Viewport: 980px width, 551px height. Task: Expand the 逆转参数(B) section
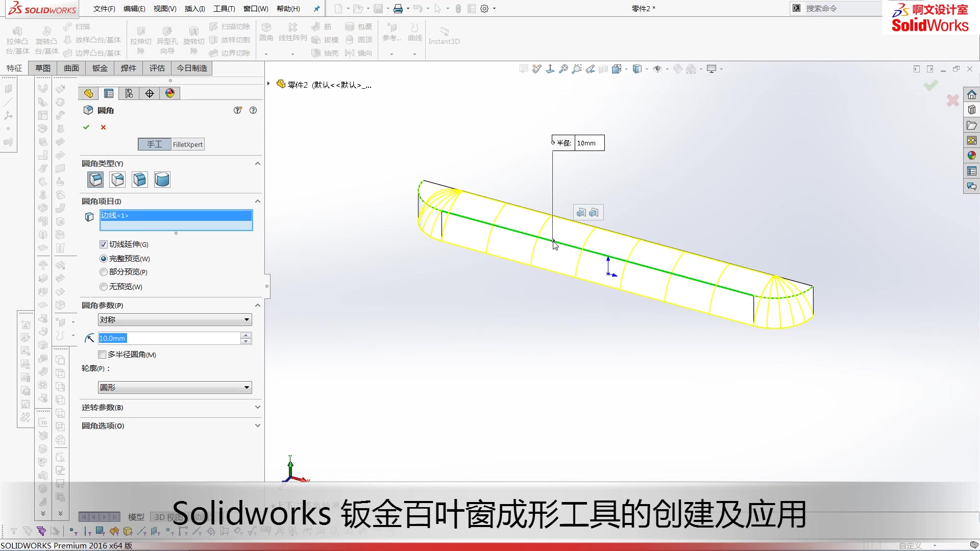(x=258, y=407)
